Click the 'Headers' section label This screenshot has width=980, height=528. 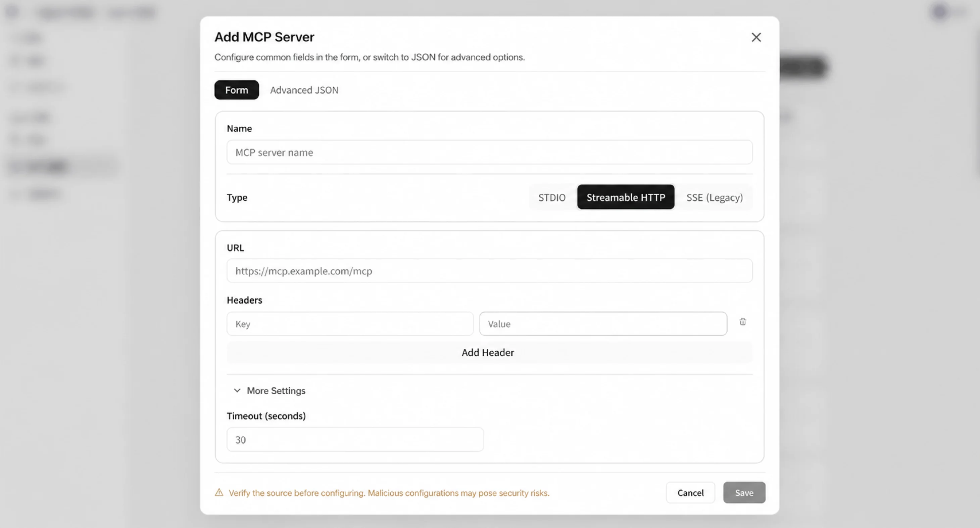point(244,300)
